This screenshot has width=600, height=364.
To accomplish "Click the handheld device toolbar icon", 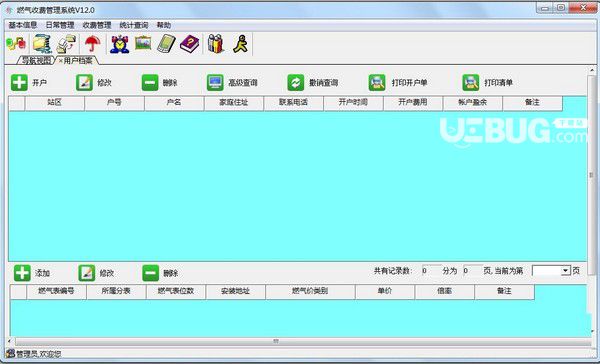I will pos(166,44).
